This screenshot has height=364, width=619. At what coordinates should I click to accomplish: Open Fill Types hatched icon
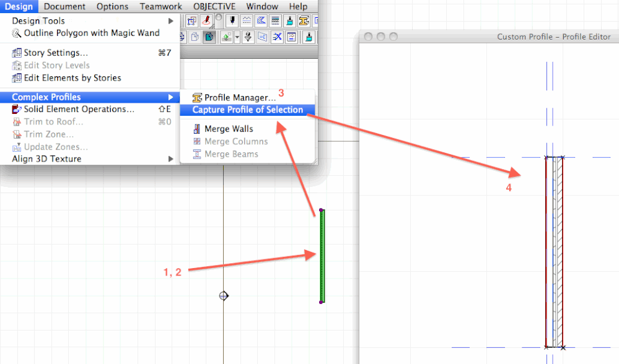[x=261, y=21]
